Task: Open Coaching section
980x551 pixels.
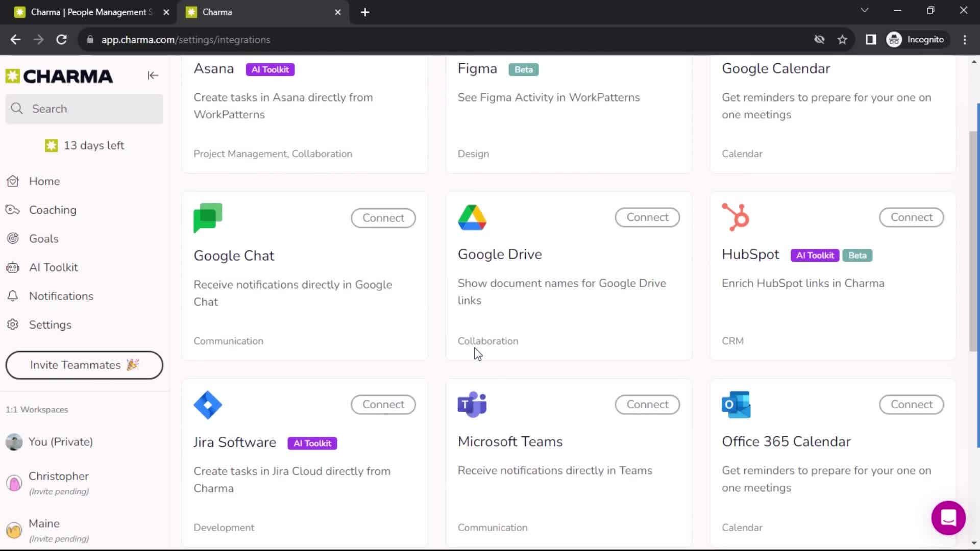Action: tap(53, 209)
